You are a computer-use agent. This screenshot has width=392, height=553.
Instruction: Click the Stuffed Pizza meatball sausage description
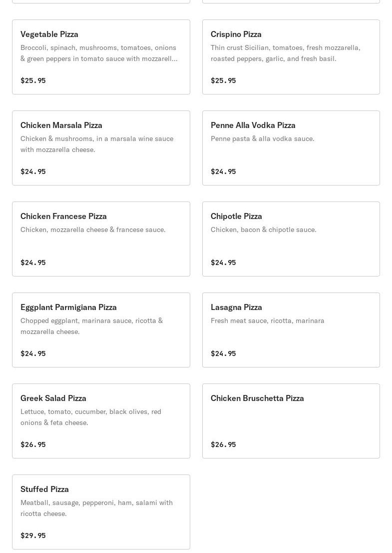pos(96,508)
